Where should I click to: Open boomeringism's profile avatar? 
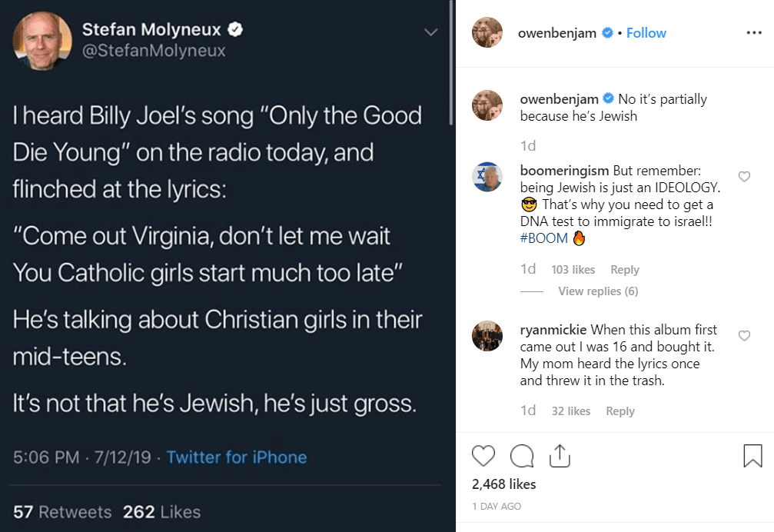[487, 177]
